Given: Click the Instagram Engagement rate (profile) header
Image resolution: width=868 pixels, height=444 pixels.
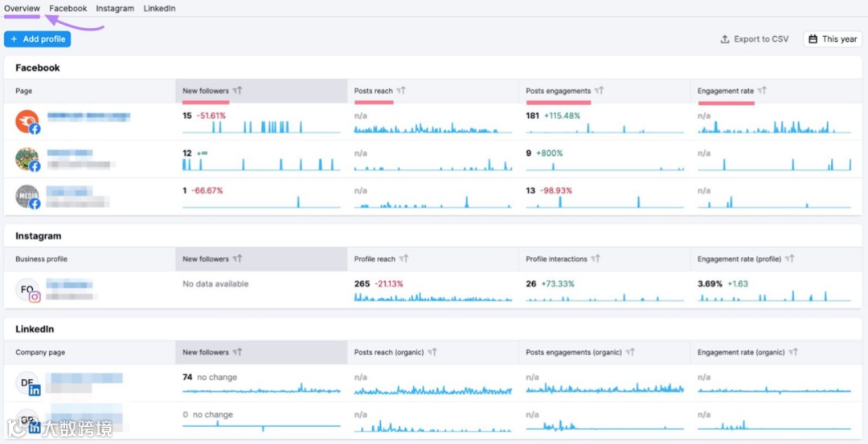Looking at the screenshot, I should pos(739,259).
